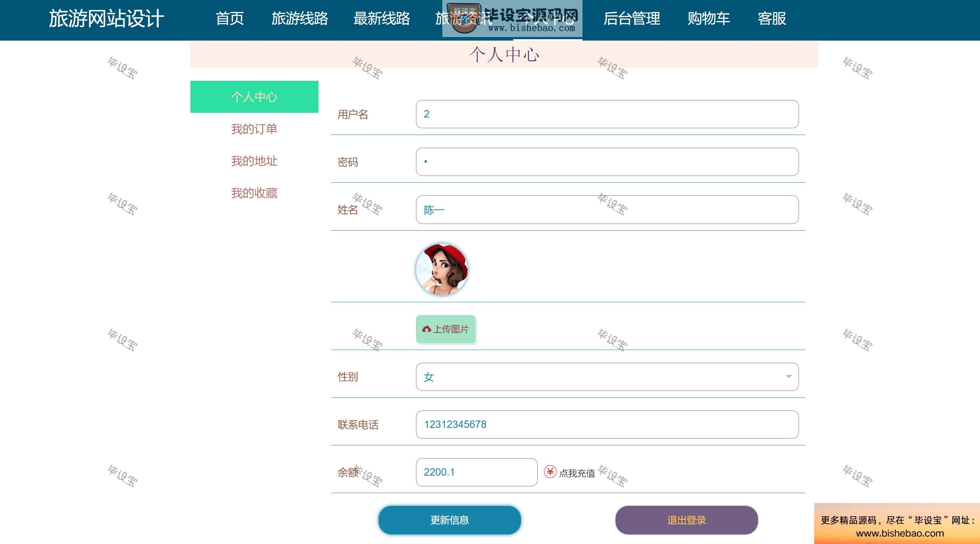Click the 点我充值 recharge link
Viewport: 980px width, 544px height.
[577, 473]
